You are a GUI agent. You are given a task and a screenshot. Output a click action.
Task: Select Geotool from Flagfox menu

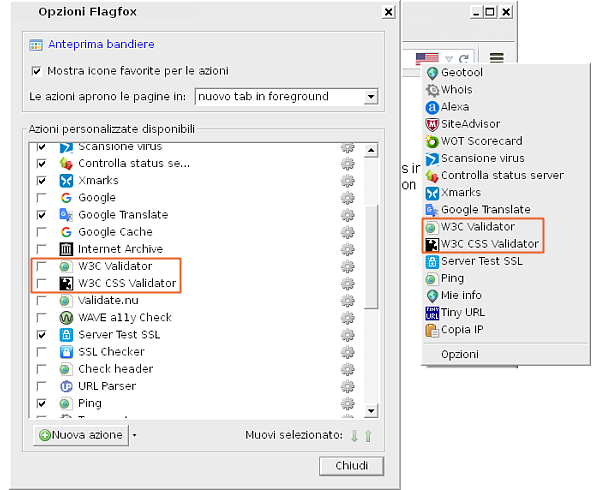[x=505, y=72]
